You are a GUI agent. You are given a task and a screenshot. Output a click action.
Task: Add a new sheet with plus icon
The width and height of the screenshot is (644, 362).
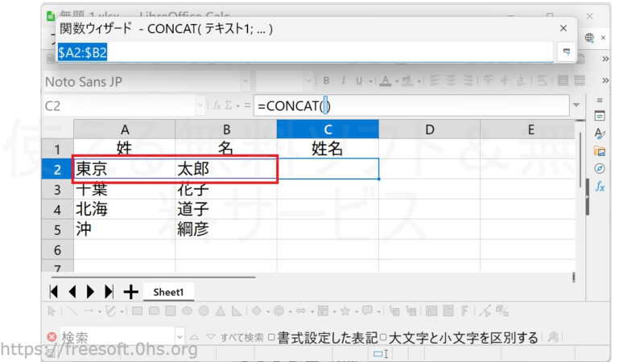coord(130,291)
